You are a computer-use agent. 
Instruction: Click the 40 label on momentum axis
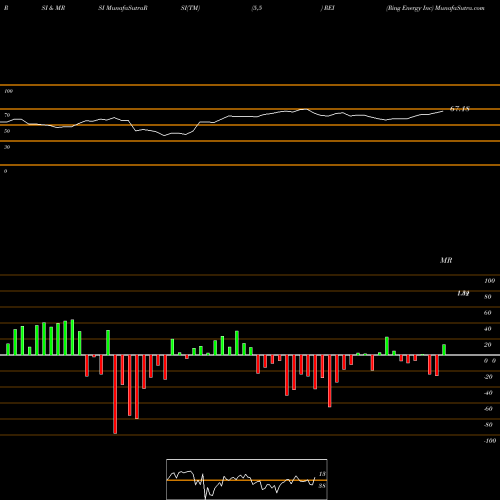pyautogui.click(x=487, y=329)
